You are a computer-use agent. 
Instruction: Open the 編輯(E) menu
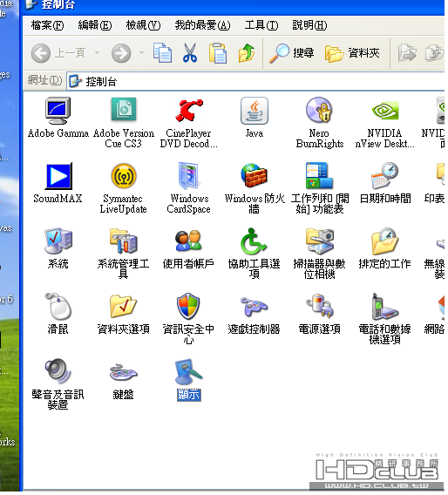pyautogui.click(x=95, y=25)
